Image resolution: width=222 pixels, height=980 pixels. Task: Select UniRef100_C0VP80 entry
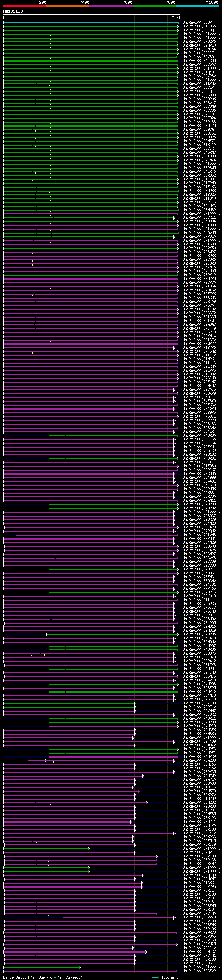[199, 76]
